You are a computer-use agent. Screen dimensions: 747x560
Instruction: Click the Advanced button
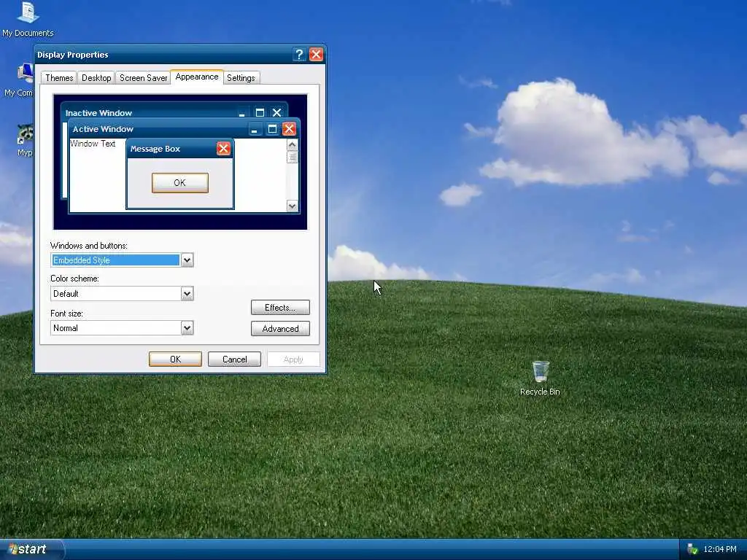tap(280, 329)
